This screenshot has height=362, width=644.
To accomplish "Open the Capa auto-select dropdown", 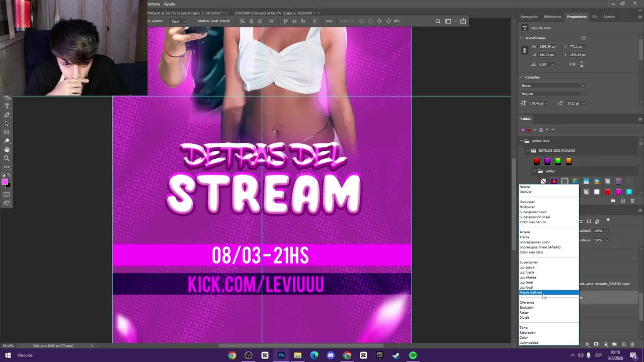I will tap(178, 21).
